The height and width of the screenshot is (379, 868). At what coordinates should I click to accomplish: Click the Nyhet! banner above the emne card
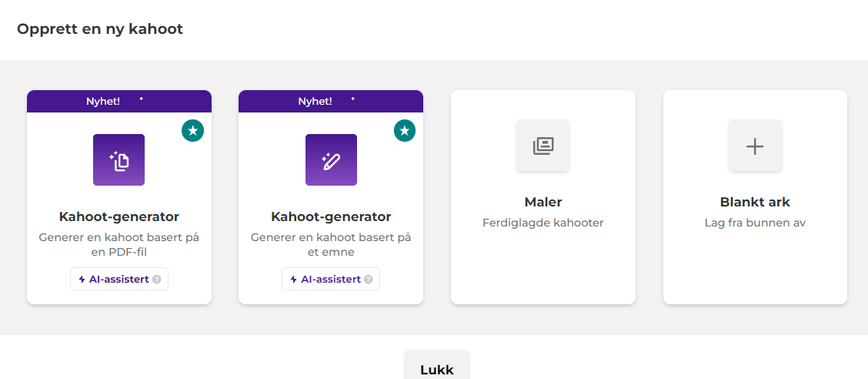[x=331, y=101]
